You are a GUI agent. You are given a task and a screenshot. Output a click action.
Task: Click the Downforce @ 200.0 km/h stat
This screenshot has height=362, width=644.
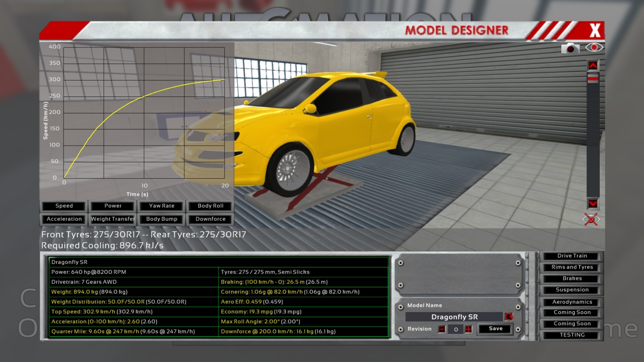[303, 331]
